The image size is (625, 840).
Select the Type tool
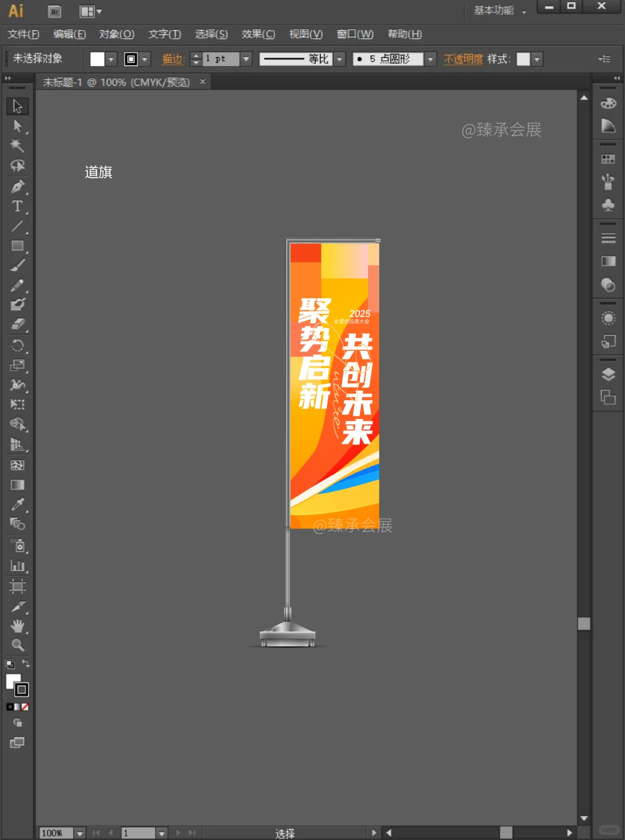[17, 206]
